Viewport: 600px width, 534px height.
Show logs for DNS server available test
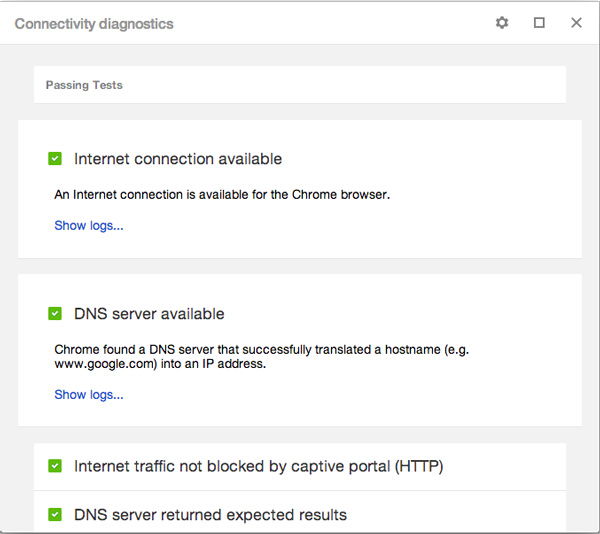pos(89,394)
